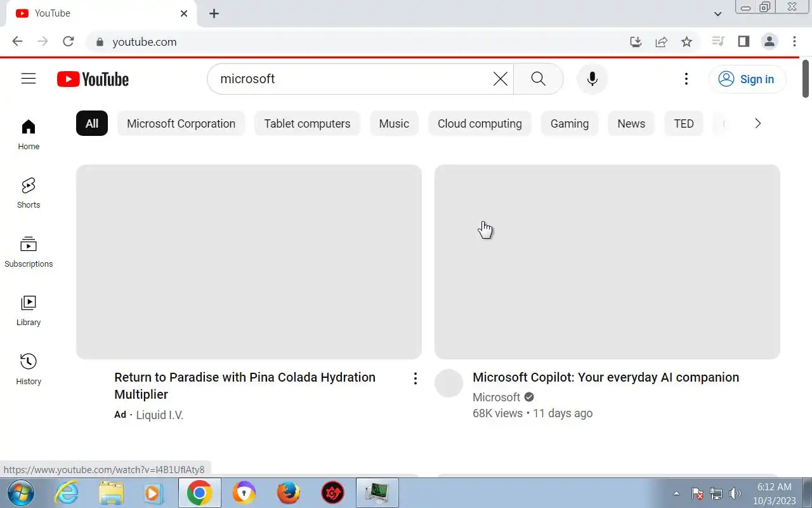Open Chrome's three-dot menu
The image size is (812, 508).
(x=794, y=42)
